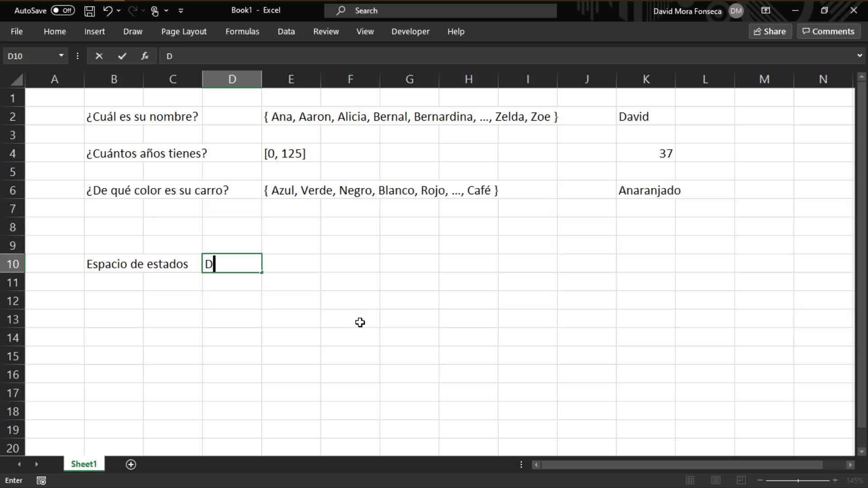The width and height of the screenshot is (868, 488).
Task: Switch to Normal view icon
Action: pyautogui.click(x=690, y=480)
